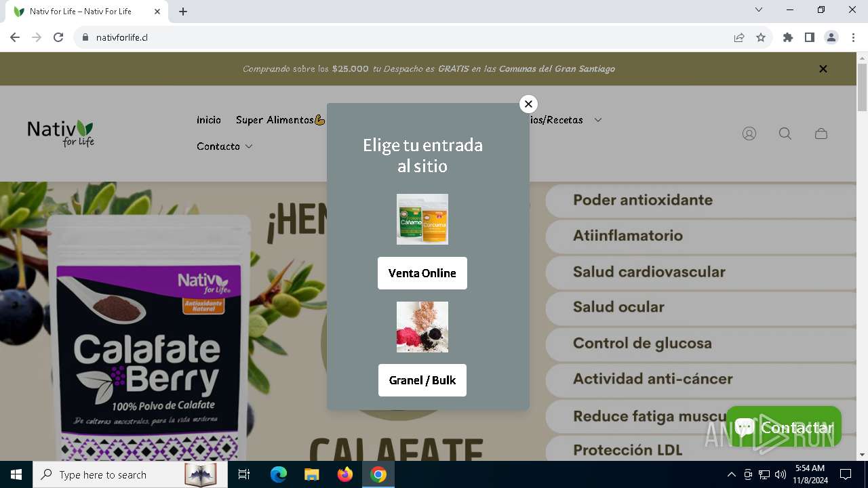
Task: Open Task View on the taskbar
Action: [244, 474]
